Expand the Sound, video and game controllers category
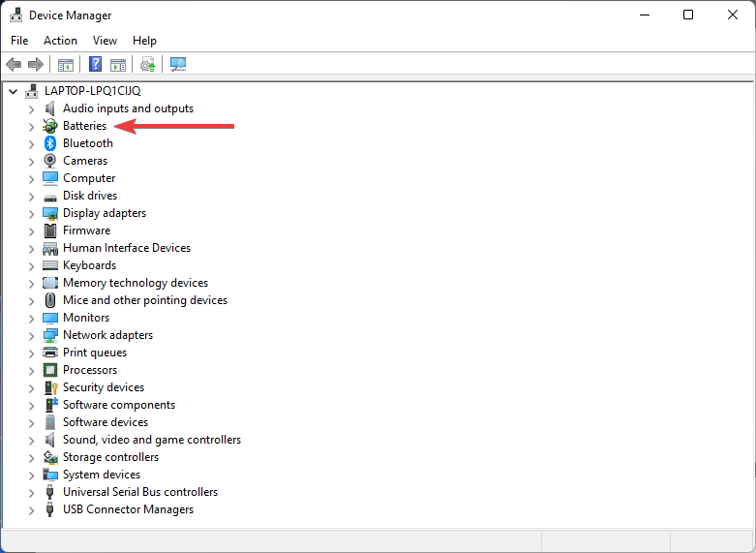756x553 pixels. (x=31, y=441)
